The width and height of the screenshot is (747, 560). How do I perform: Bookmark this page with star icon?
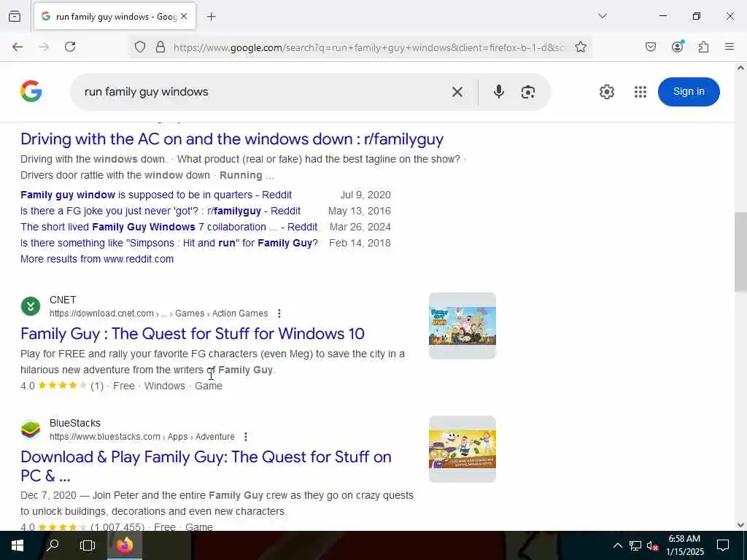[x=580, y=47]
